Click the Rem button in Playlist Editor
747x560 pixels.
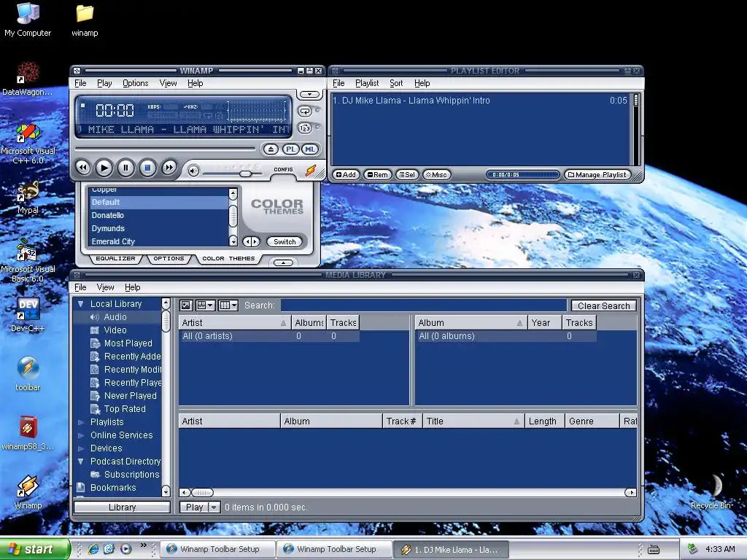pyautogui.click(x=378, y=175)
